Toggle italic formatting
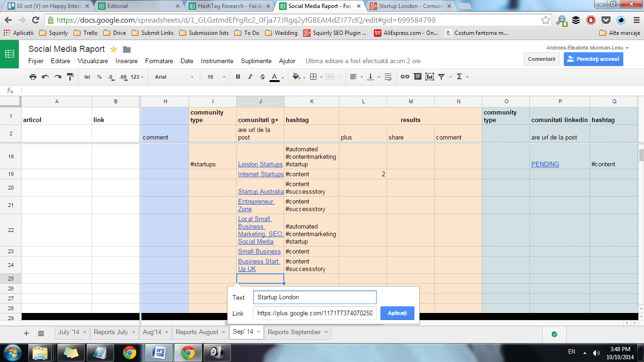Image resolution: width=644 pixels, height=362 pixels. coord(250,77)
